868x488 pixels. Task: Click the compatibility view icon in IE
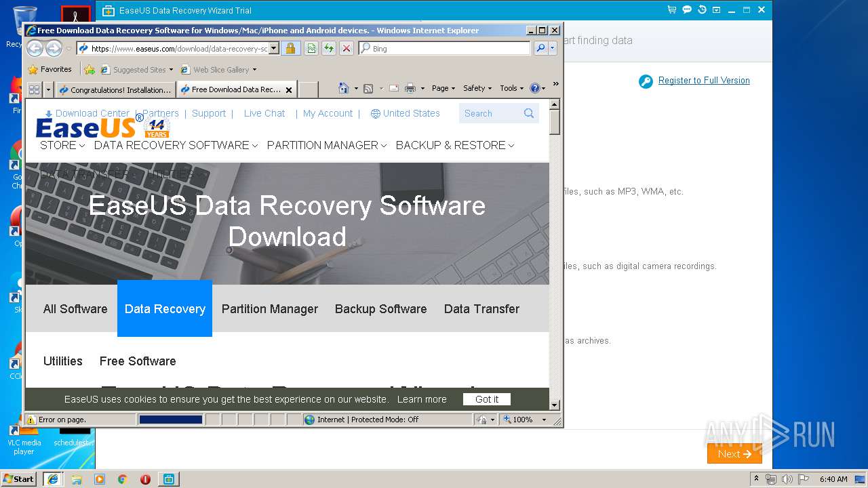coord(311,48)
